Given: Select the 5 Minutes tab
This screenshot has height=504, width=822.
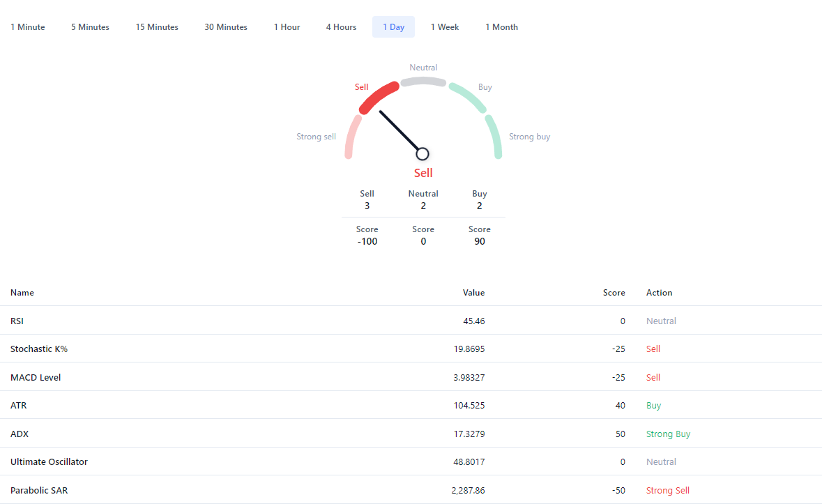Looking at the screenshot, I should 90,26.
